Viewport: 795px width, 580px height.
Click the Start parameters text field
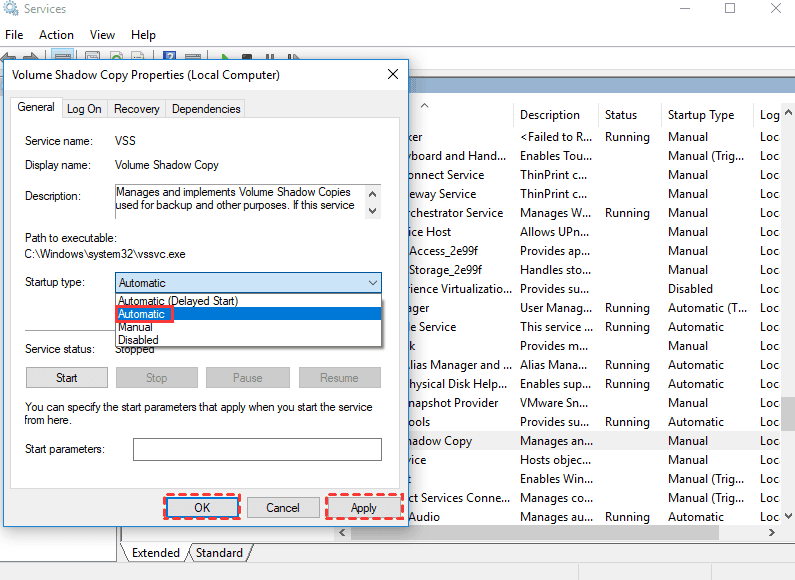[257, 450]
